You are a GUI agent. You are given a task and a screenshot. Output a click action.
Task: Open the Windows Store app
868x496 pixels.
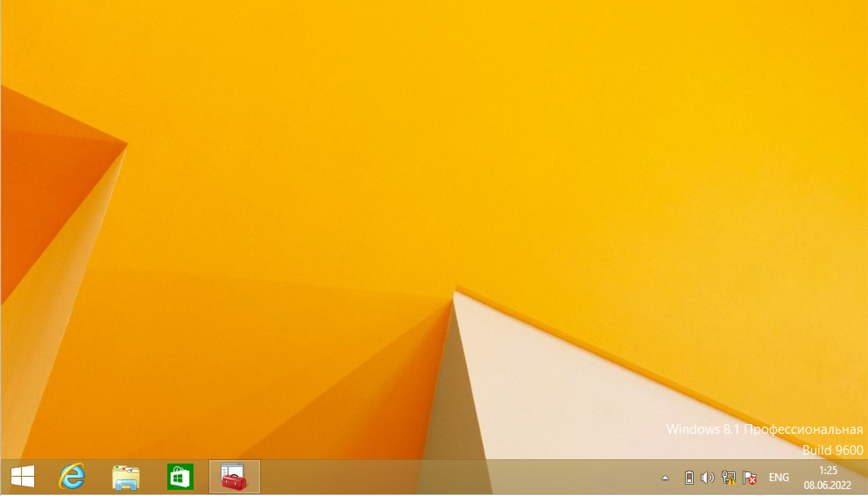click(x=180, y=477)
